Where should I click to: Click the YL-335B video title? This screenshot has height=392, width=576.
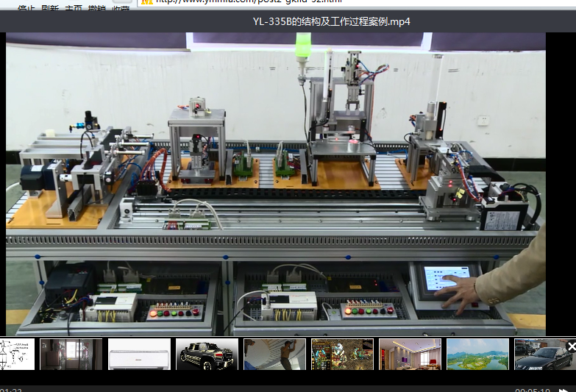[331, 21]
